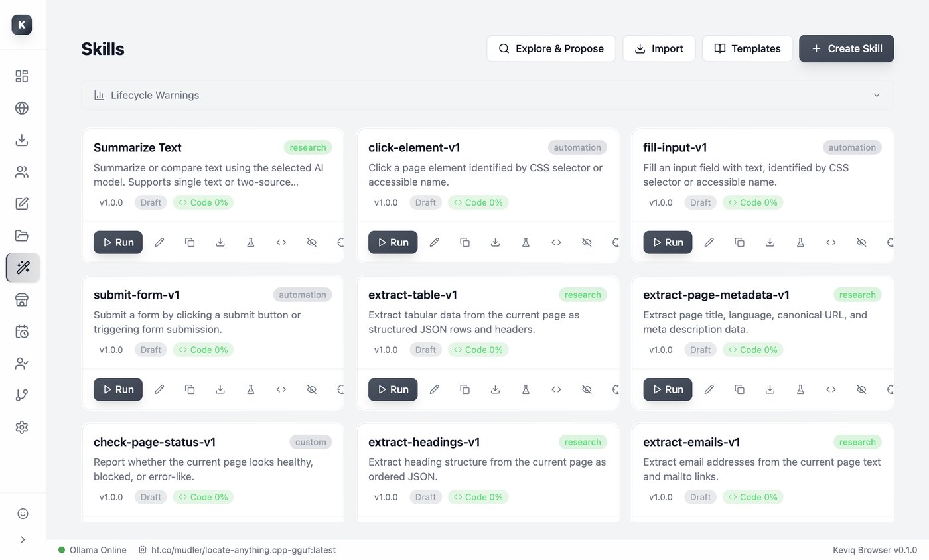Toggle visibility of submit-form-v1 skill
This screenshot has width=929, height=560.
click(312, 389)
